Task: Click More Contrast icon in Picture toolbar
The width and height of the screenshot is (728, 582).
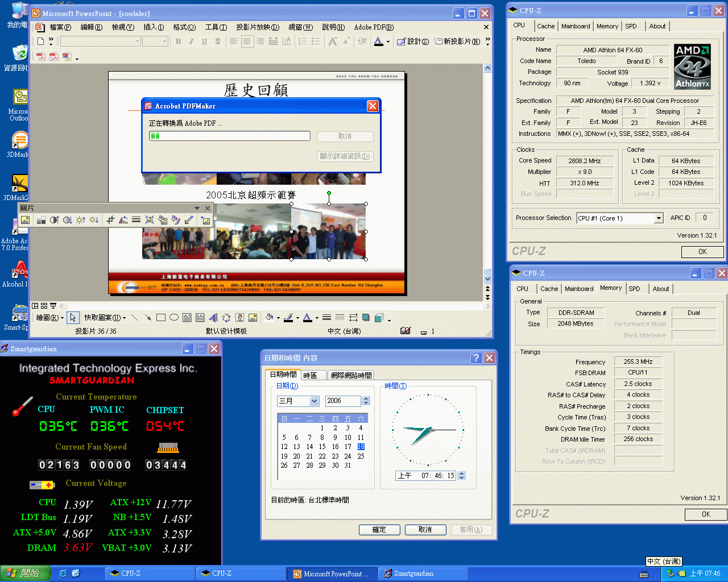Action: [54, 220]
